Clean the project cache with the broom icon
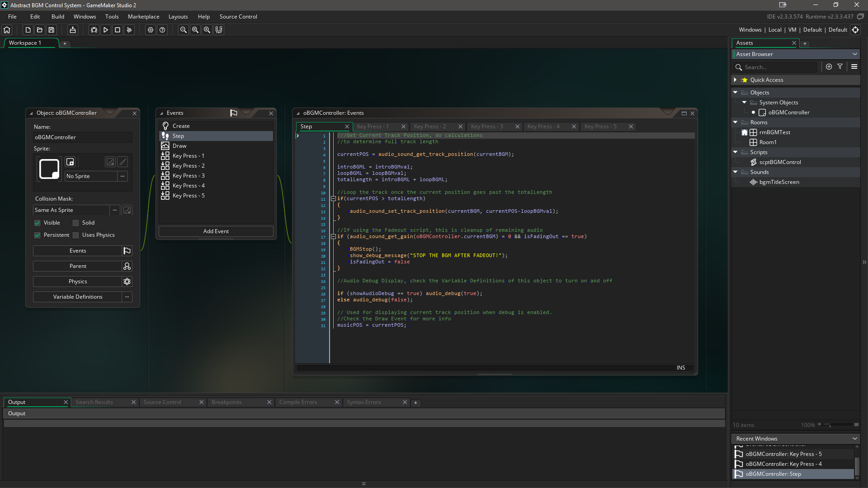The image size is (868, 488). tap(129, 30)
